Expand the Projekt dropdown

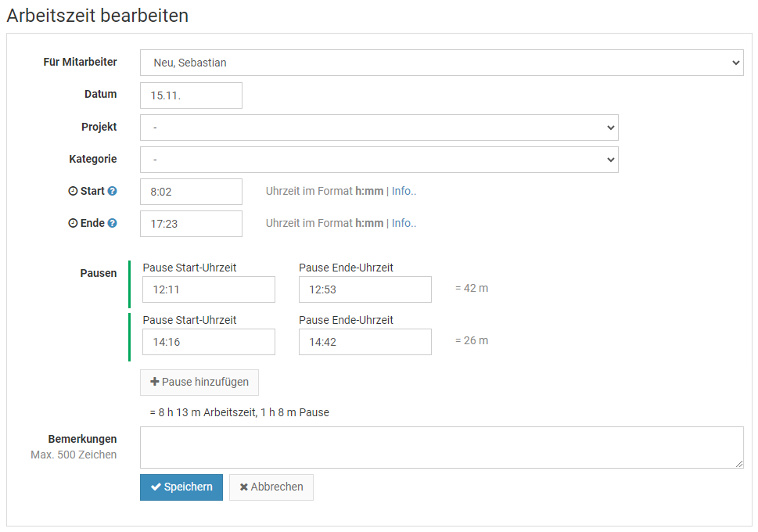pos(379,128)
